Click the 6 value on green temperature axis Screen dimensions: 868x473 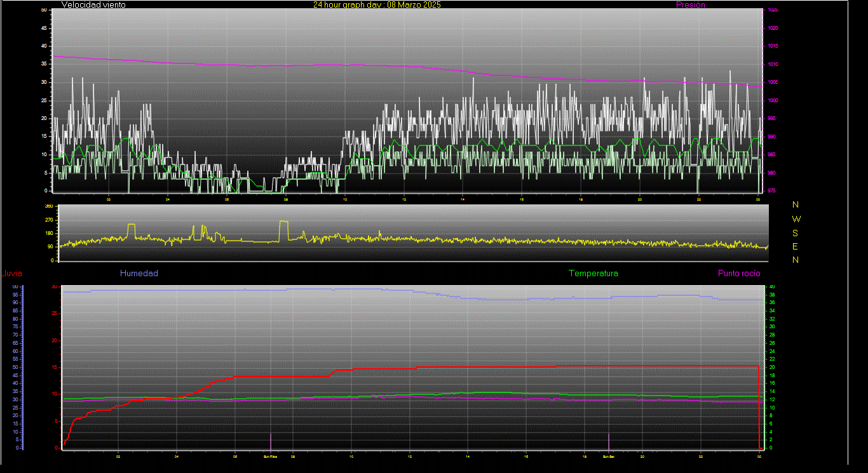tap(771, 423)
